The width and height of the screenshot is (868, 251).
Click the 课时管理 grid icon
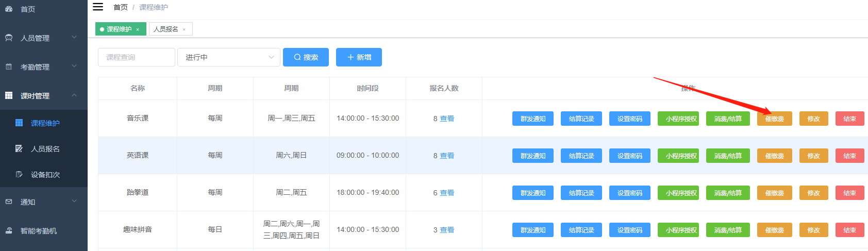click(x=9, y=95)
